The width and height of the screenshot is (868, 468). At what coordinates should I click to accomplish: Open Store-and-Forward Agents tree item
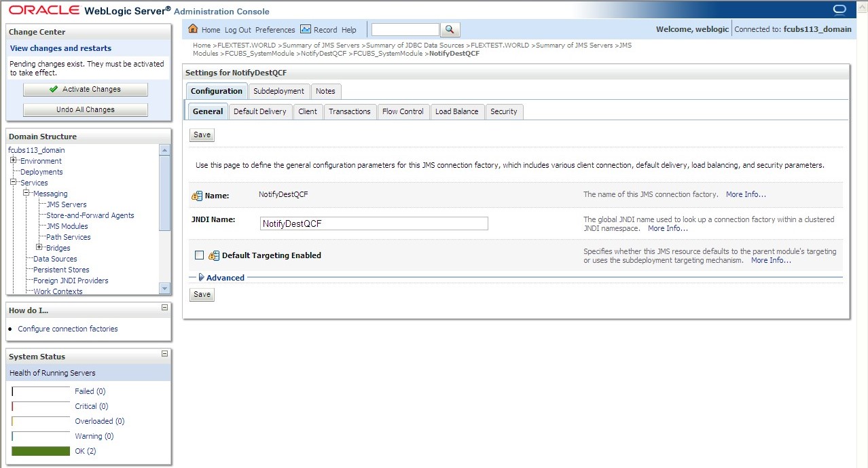tap(90, 215)
